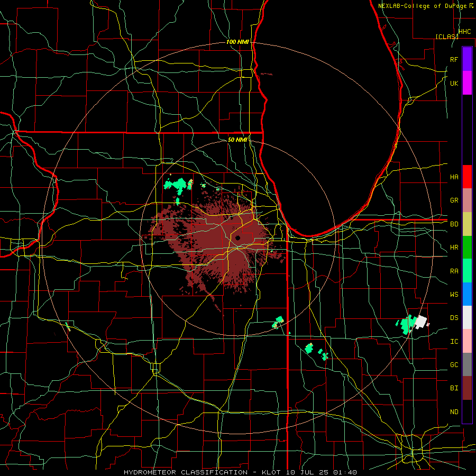476x476 pixels.
Task: Click the magenta UK color swatch
Action: (x=467, y=83)
